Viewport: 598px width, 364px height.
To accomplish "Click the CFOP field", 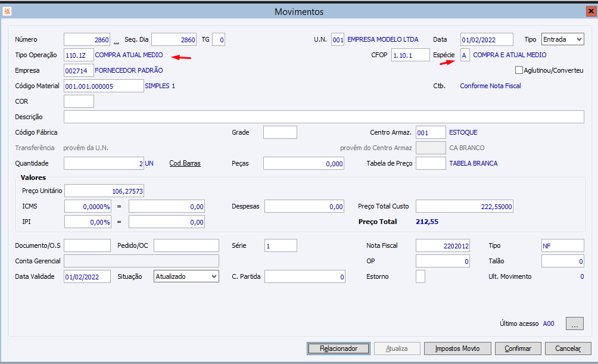I will pyautogui.click(x=410, y=55).
